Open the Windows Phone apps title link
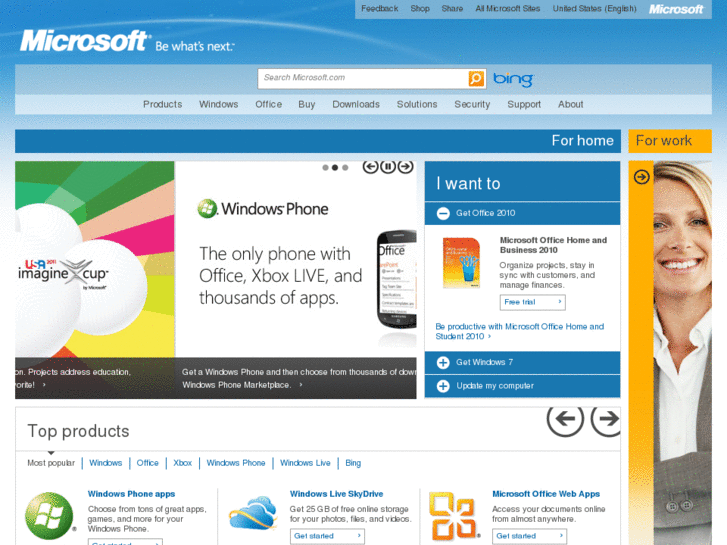The width and height of the screenshot is (727, 545). (x=132, y=494)
